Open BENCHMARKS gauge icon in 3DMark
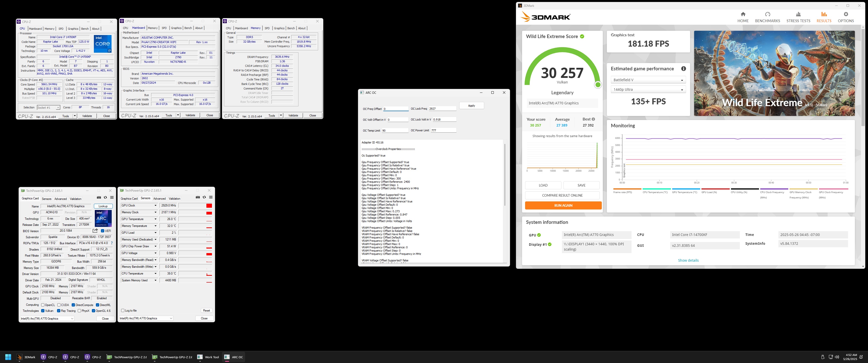The width and height of the screenshot is (868, 363). [x=767, y=14]
